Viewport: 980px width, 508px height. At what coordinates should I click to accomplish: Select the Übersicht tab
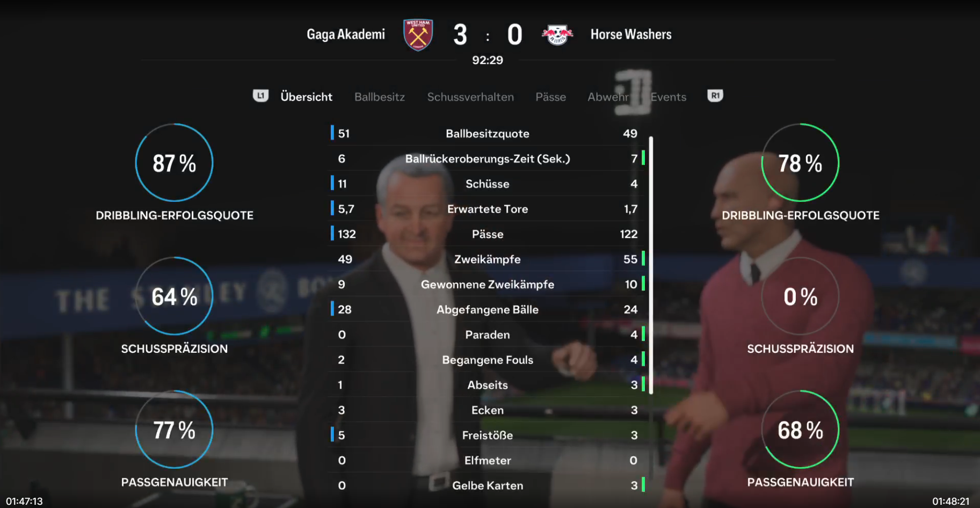click(x=306, y=97)
